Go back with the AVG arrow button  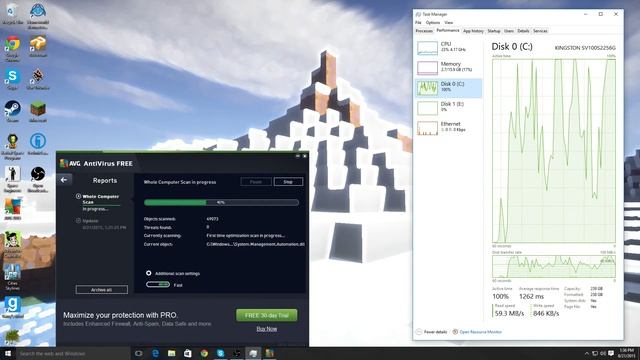pos(64,180)
